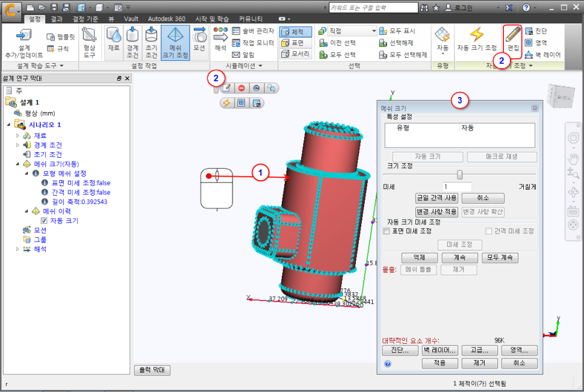This screenshot has width=584, height=392.
Task: Click 이전 선택 in selection group
Action: pos(337,43)
